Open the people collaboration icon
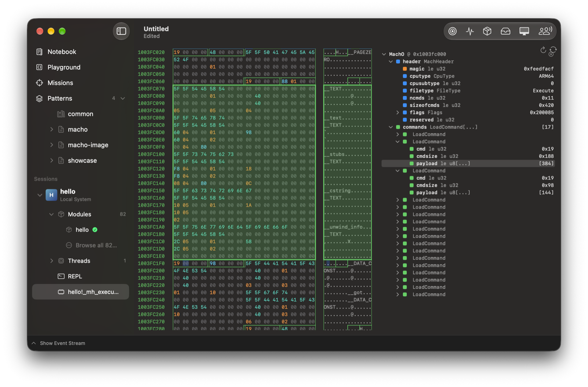 click(x=545, y=31)
